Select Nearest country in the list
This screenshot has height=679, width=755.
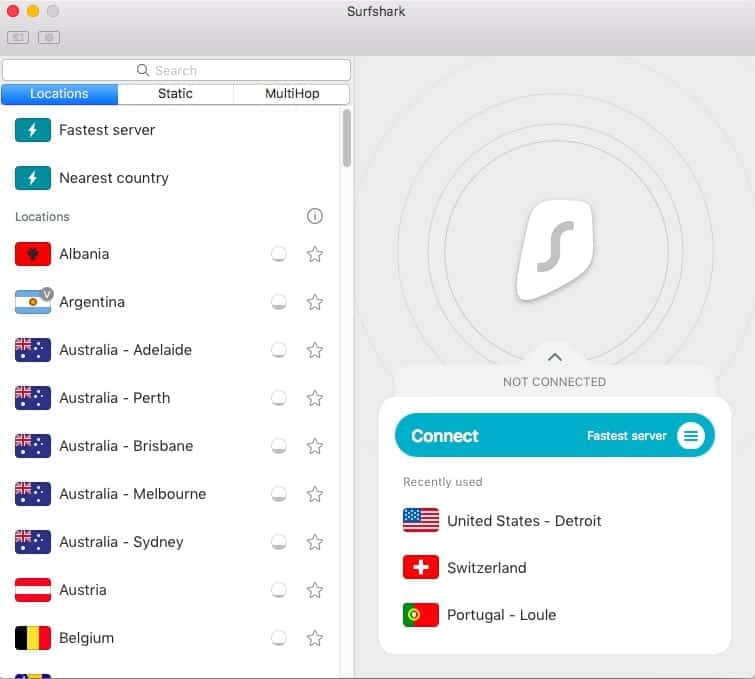tap(169, 178)
